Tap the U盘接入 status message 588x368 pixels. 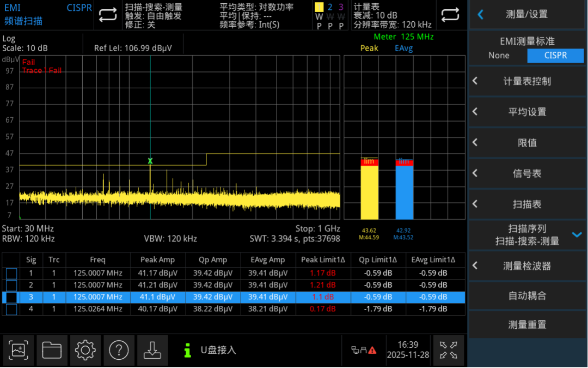pyautogui.click(x=218, y=350)
